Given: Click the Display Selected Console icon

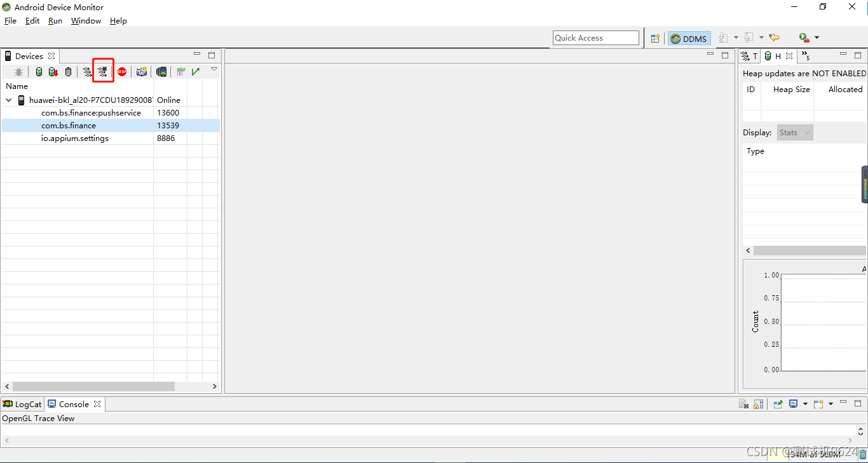Looking at the screenshot, I should (x=794, y=404).
